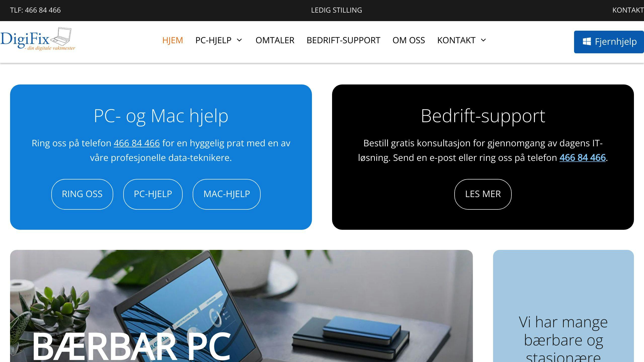Screen dimensions: 644x362
Task: Click the PC-HJELP dropdown arrow
Action: coord(240,40)
